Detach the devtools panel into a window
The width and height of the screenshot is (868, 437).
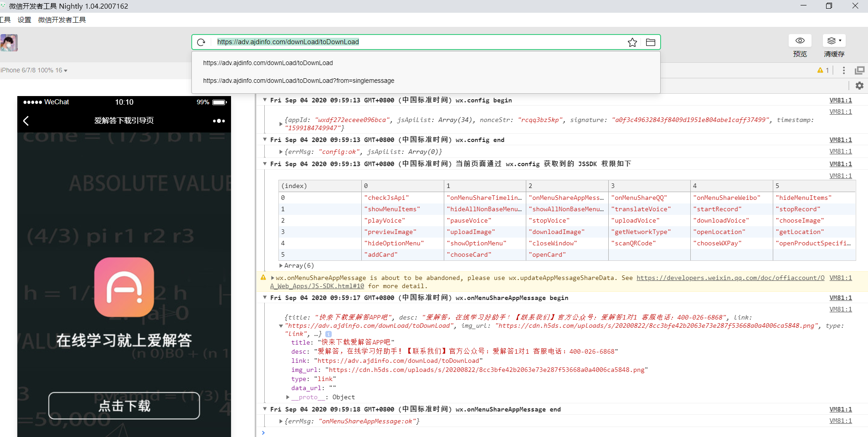(860, 70)
